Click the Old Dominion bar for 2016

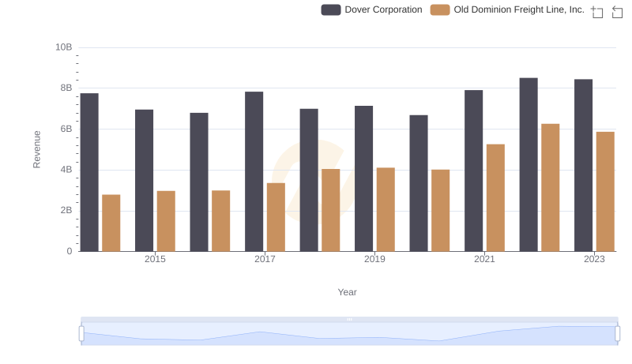point(221,220)
